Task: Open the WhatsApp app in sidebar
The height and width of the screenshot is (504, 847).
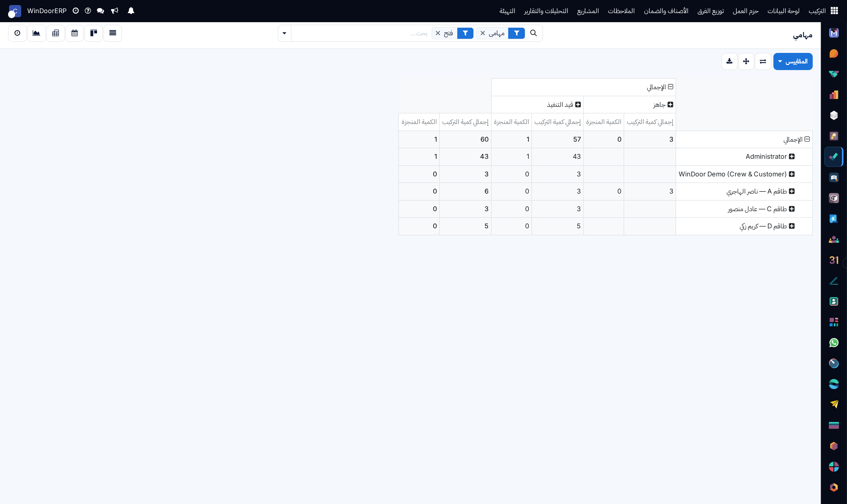Action: 834,343
